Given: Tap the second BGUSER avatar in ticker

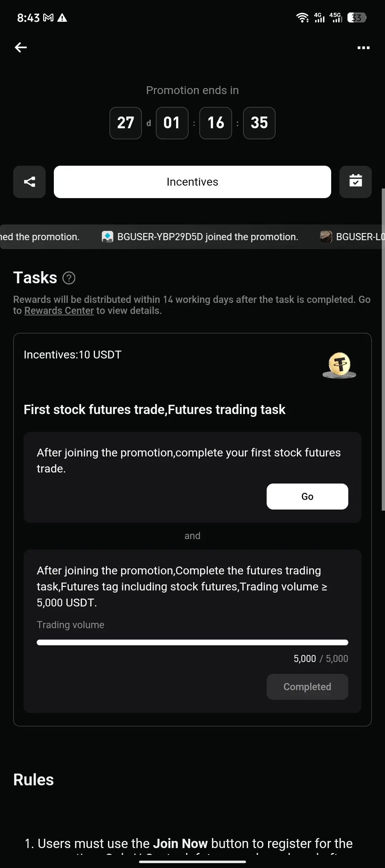Looking at the screenshot, I should (326, 237).
